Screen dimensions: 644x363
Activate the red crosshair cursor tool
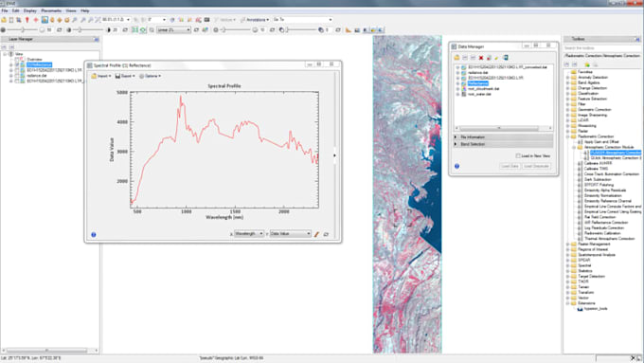tap(36, 20)
